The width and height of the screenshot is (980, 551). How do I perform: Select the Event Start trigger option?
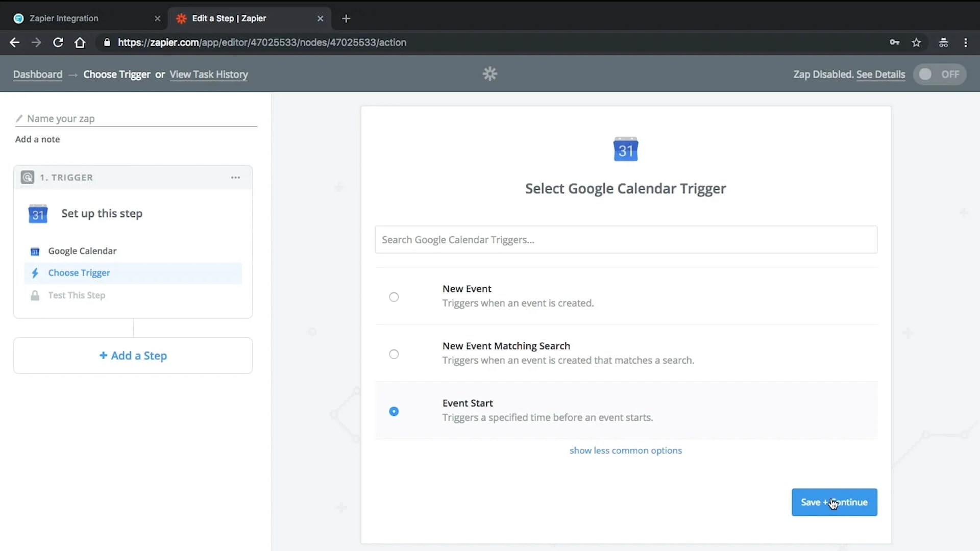394,411
